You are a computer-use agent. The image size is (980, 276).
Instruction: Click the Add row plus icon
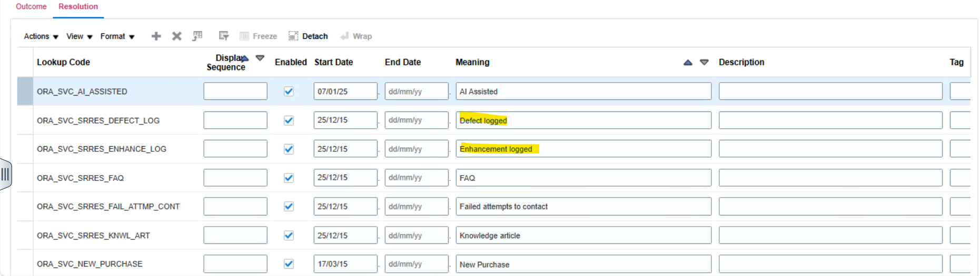click(x=156, y=36)
